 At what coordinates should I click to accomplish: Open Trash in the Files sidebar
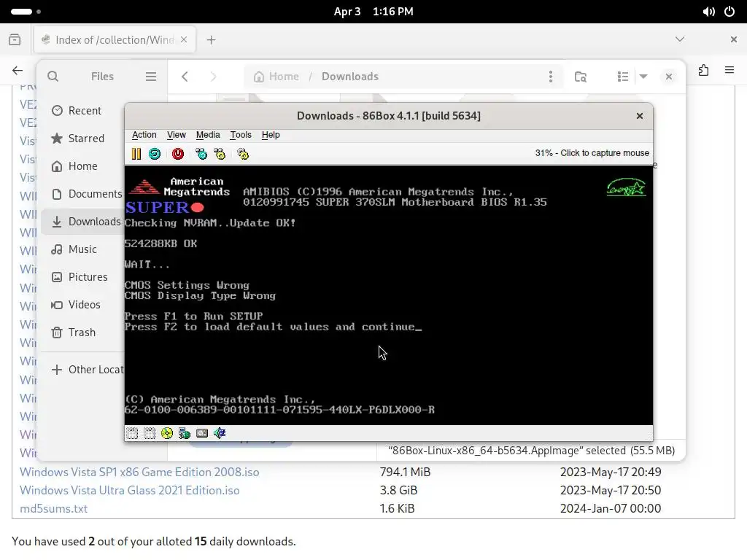tap(82, 332)
